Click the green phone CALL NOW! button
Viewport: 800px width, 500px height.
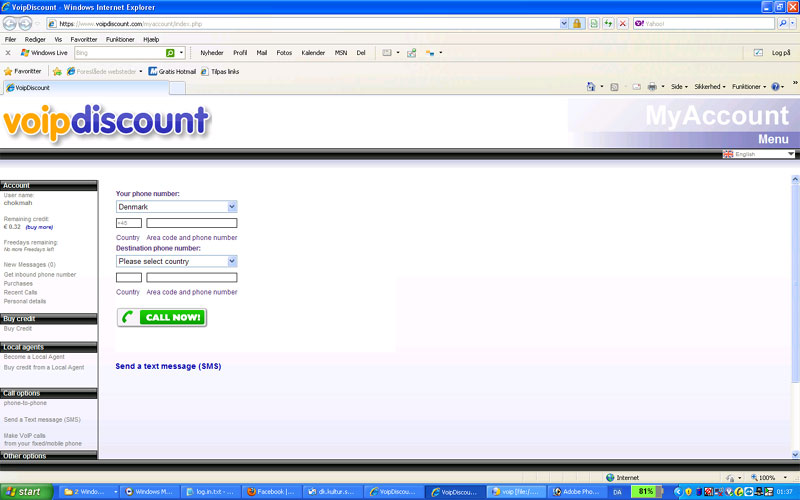pyautogui.click(x=162, y=317)
